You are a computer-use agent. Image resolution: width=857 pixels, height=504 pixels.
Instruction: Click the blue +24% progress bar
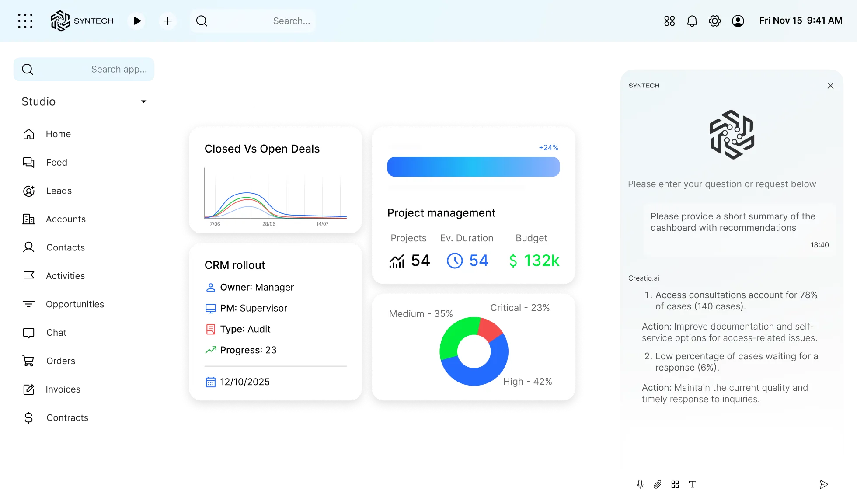pos(473,167)
